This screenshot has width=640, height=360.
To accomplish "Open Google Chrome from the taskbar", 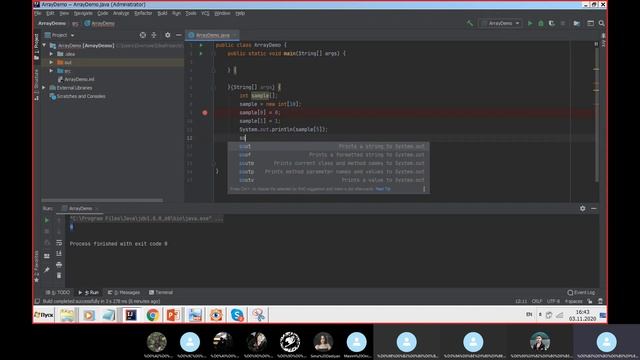I will pyautogui.click(x=153, y=315).
